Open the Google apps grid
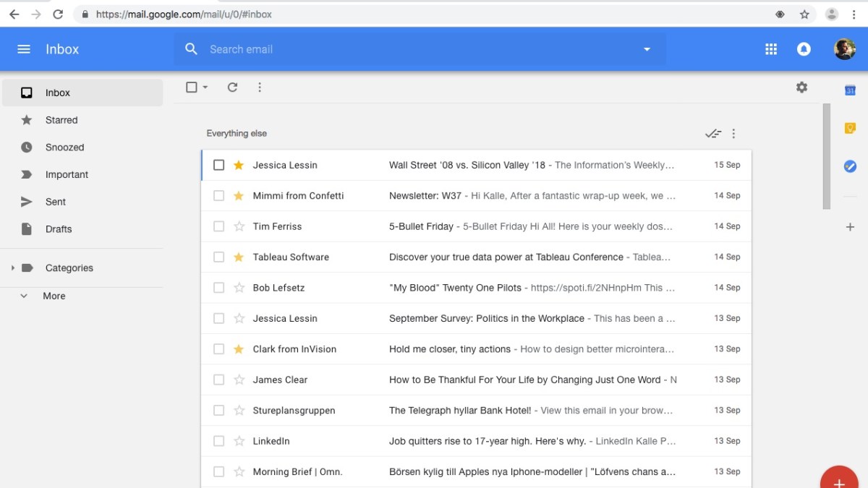868x488 pixels. [x=771, y=49]
